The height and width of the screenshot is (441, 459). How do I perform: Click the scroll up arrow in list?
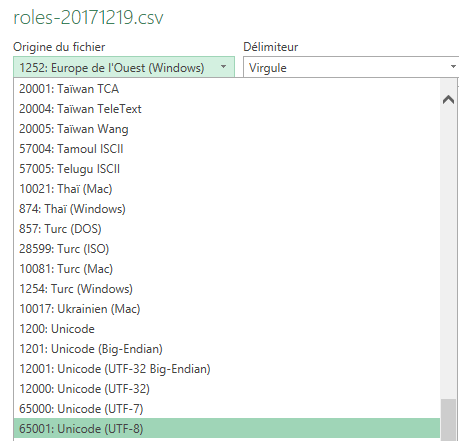[x=448, y=100]
